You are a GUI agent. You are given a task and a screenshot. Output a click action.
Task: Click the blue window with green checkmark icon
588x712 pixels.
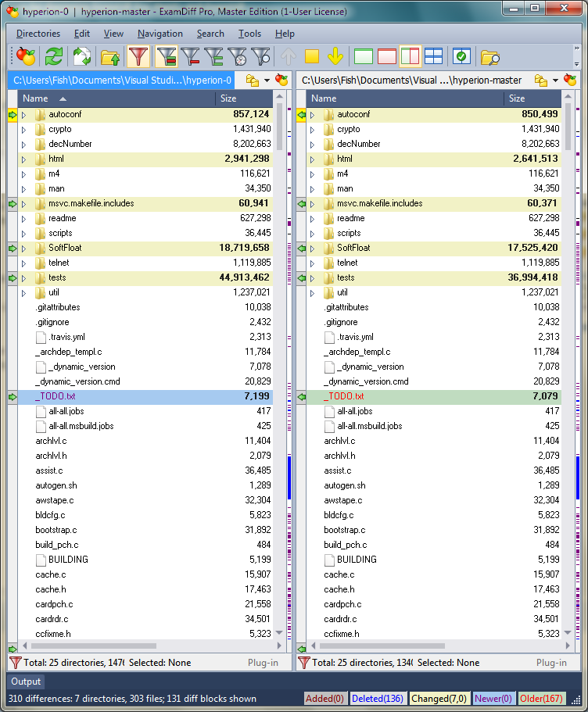pos(461,57)
